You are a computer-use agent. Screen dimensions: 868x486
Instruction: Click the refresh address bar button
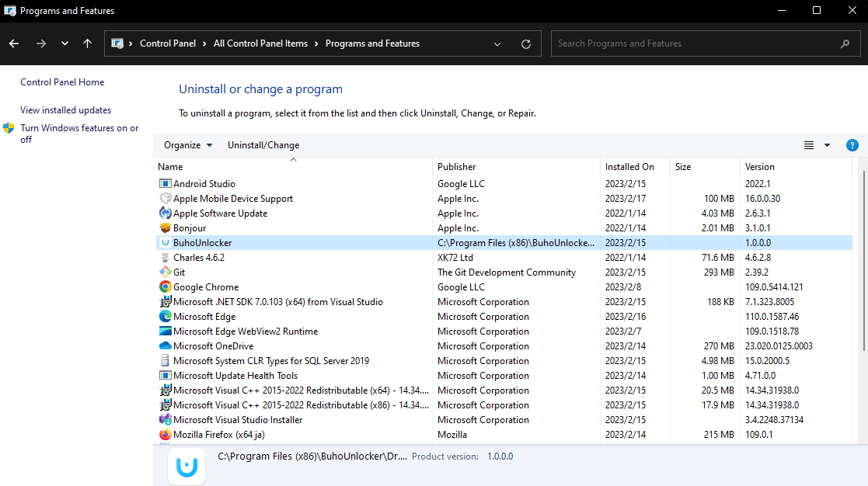click(x=526, y=43)
